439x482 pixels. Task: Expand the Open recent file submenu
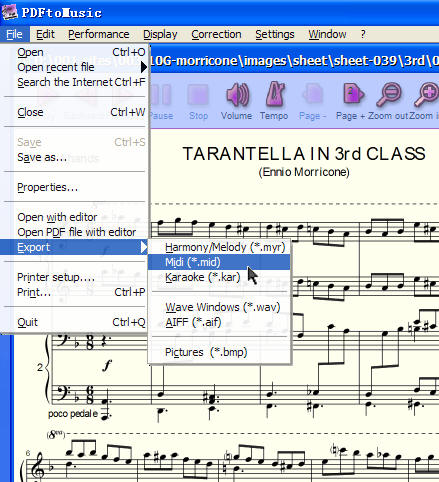click(x=75, y=67)
